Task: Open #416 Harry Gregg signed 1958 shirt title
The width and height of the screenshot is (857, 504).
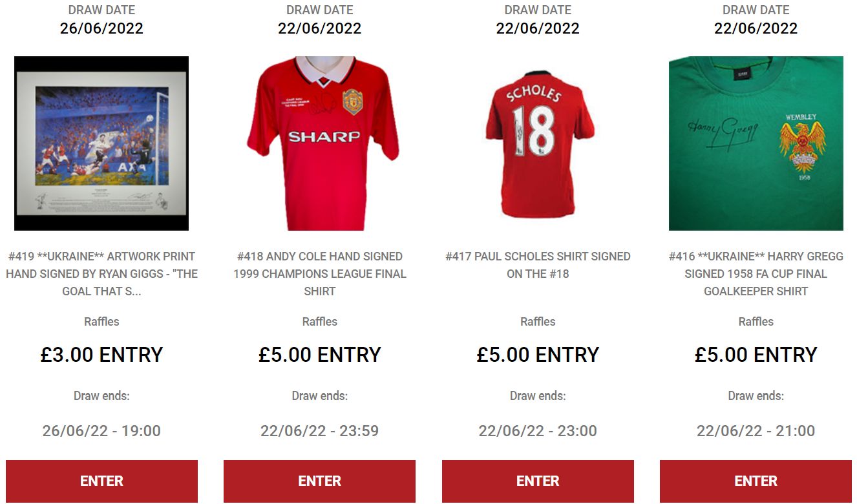Action: 756,274
